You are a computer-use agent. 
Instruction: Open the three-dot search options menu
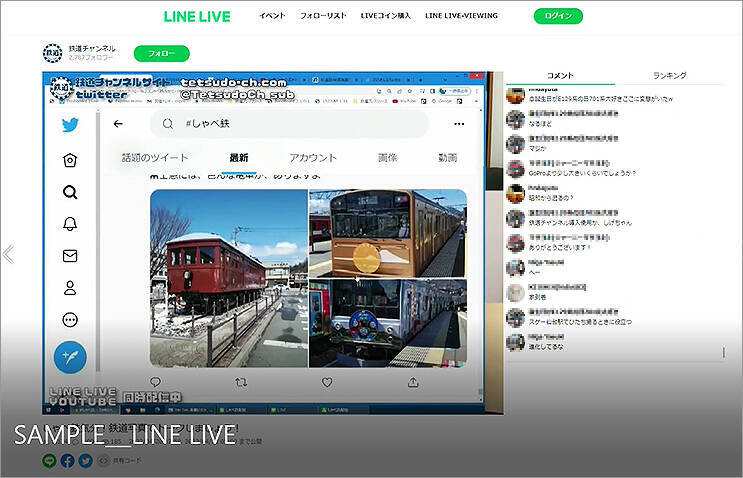459,124
